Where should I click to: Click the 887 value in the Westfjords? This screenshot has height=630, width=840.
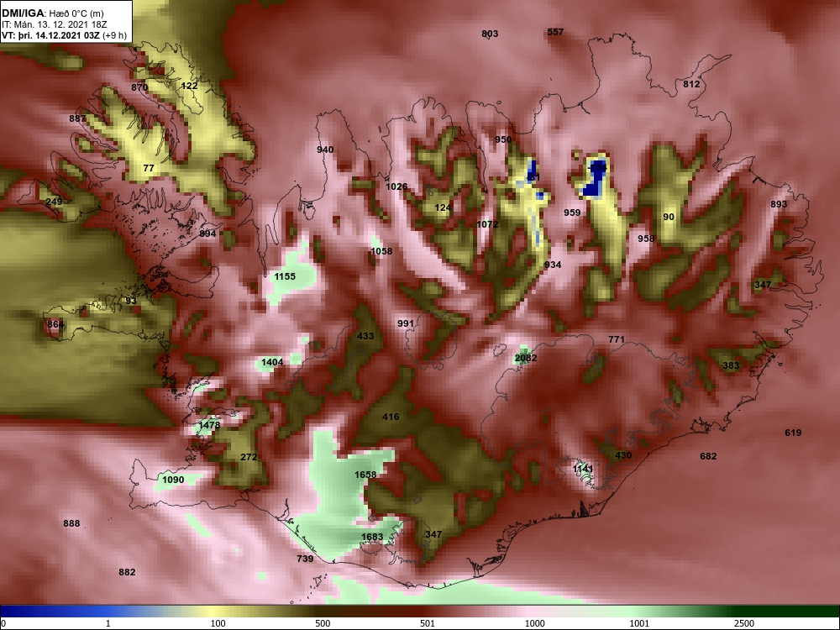tap(77, 118)
